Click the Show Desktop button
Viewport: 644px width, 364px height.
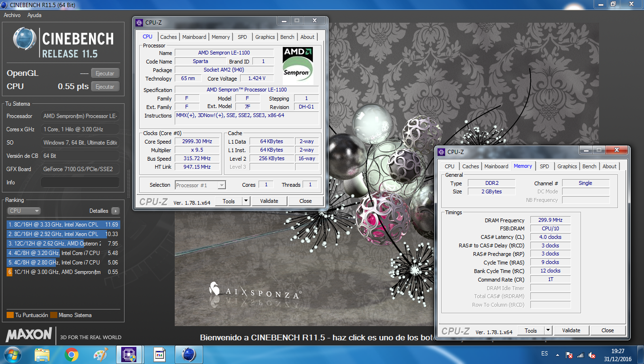[640, 355]
